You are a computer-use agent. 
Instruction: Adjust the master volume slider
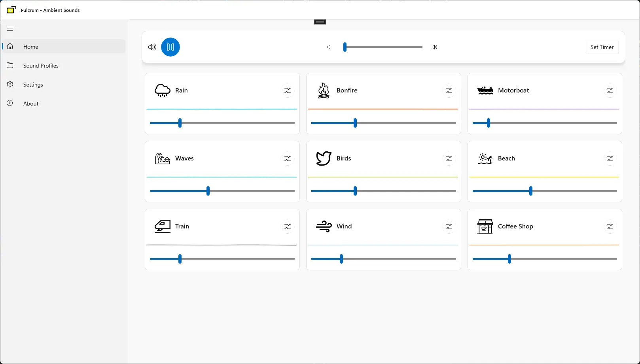click(383, 47)
